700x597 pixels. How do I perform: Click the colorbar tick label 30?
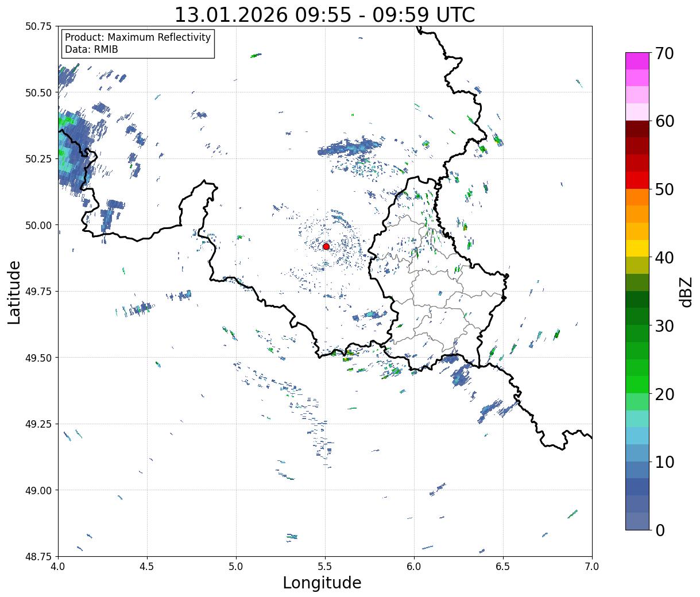click(x=664, y=325)
